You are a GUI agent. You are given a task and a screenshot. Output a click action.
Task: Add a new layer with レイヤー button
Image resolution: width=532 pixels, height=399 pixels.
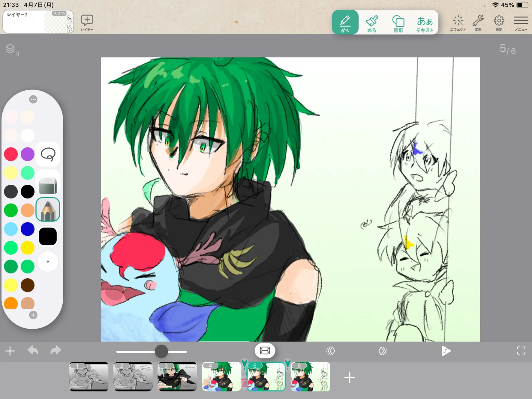(x=87, y=23)
